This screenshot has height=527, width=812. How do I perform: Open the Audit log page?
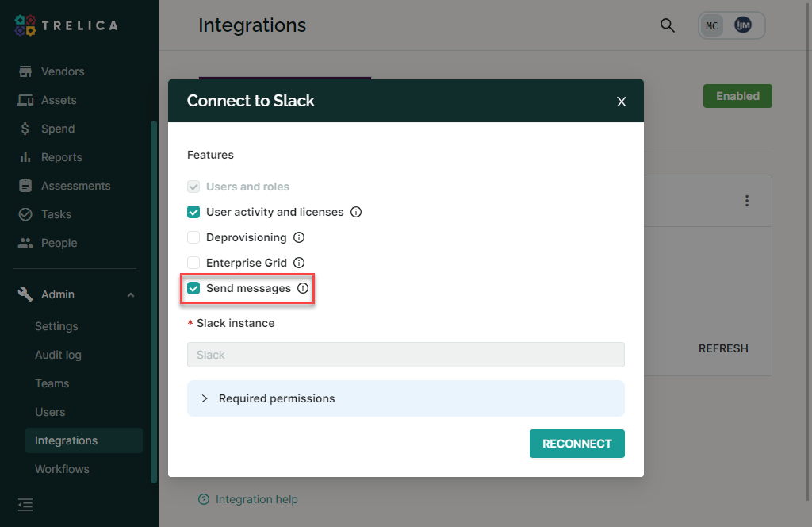pyautogui.click(x=58, y=355)
